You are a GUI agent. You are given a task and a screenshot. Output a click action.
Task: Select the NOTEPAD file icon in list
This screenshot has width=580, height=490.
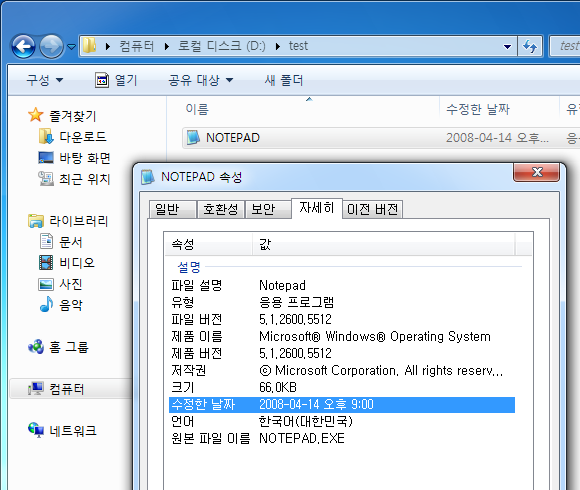pyautogui.click(x=193, y=138)
